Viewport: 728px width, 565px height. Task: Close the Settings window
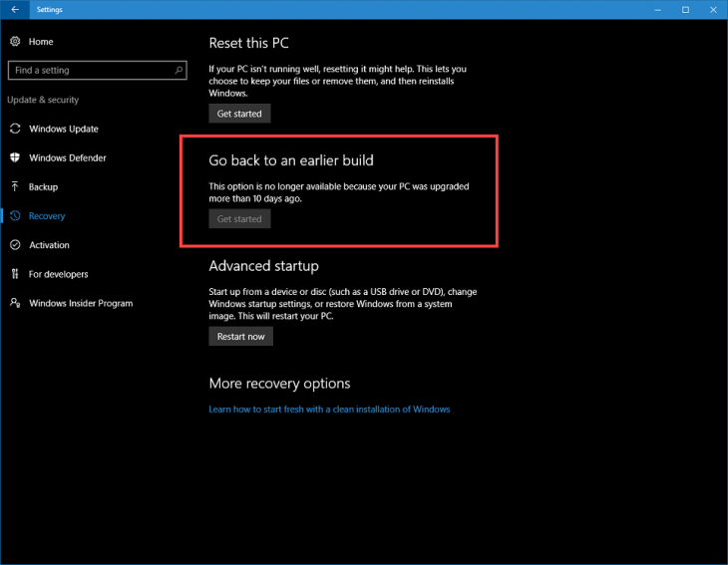click(x=713, y=9)
